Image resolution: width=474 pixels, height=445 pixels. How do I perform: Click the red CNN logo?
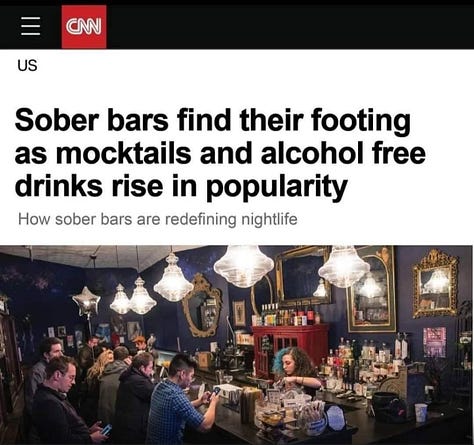pos(84,27)
